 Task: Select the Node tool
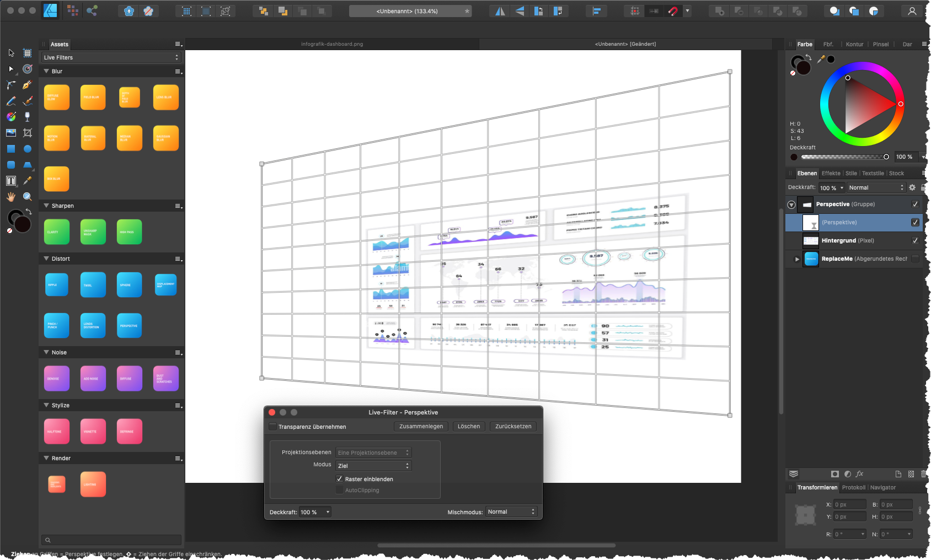click(11, 69)
